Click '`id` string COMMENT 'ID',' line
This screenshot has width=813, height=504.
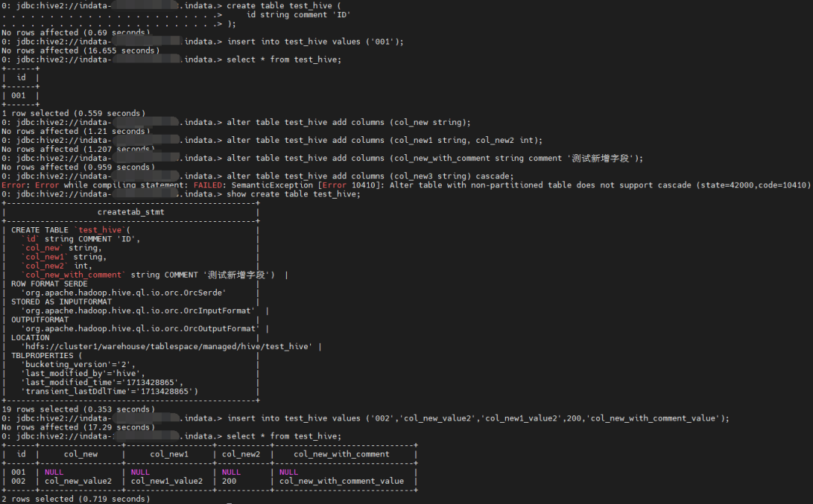pyautogui.click(x=81, y=239)
